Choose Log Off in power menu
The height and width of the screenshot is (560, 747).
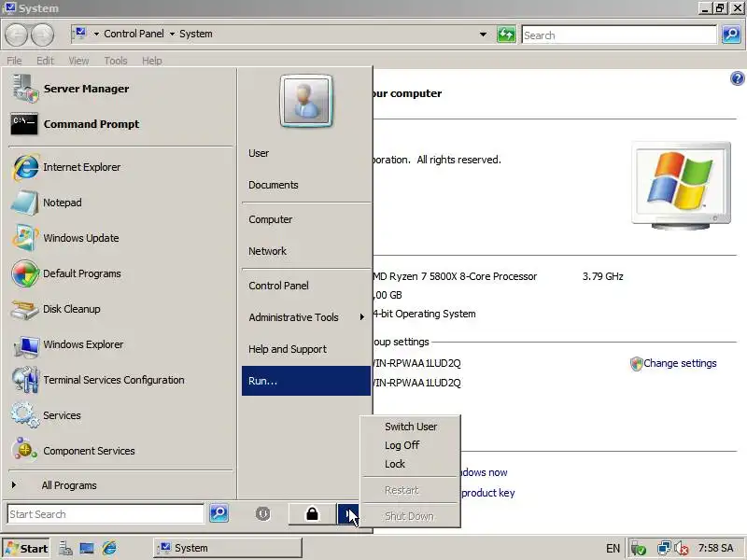pyautogui.click(x=411, y=445)
